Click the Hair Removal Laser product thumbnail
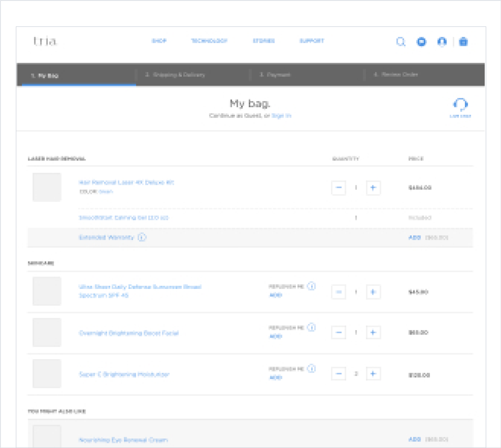Image resolution: width=501 pixels, height=448 pixels. click(x=47, y=187)
